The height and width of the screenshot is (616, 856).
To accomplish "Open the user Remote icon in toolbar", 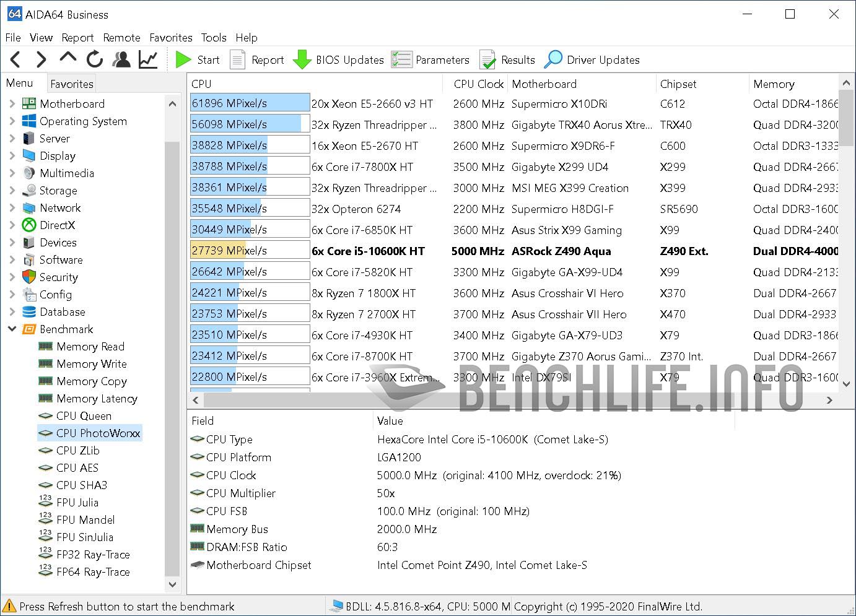I will click(121, 59).
